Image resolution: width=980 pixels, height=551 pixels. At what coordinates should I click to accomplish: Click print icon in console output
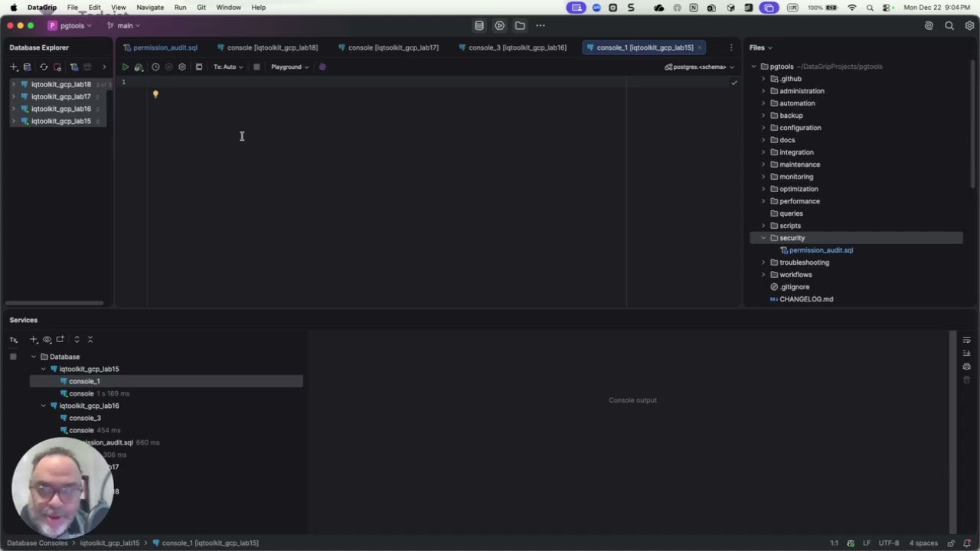tap(967, 366)
